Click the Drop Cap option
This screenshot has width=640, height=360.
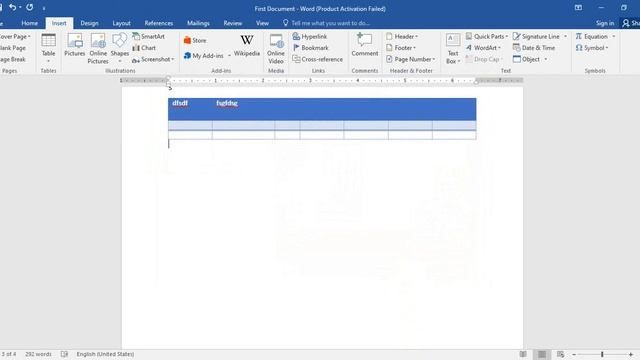pos(484,59)
